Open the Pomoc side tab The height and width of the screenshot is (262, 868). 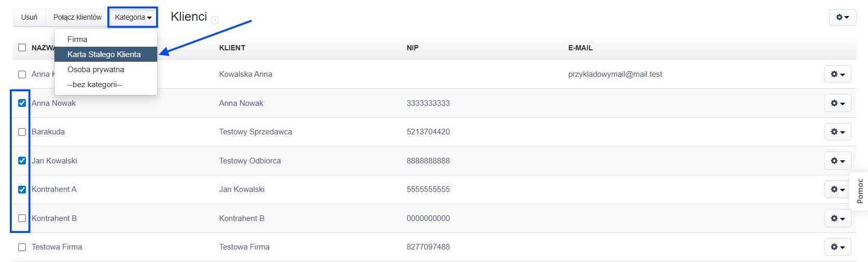(x=860, y=191)
